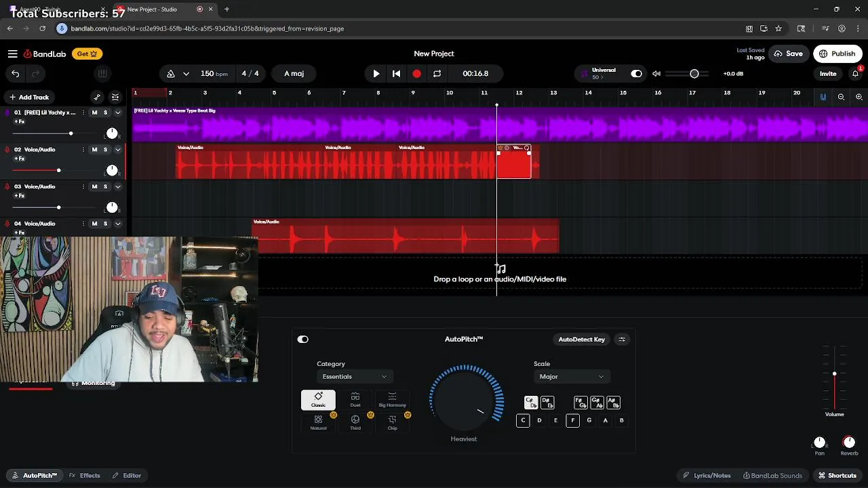Redo the last undone action

[36, 73]
